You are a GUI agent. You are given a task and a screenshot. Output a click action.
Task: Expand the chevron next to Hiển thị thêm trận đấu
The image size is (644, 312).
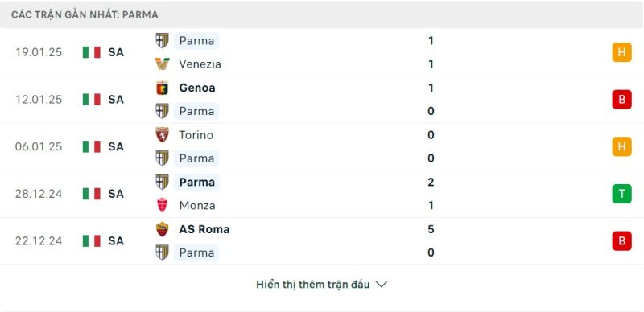point(382,285)
